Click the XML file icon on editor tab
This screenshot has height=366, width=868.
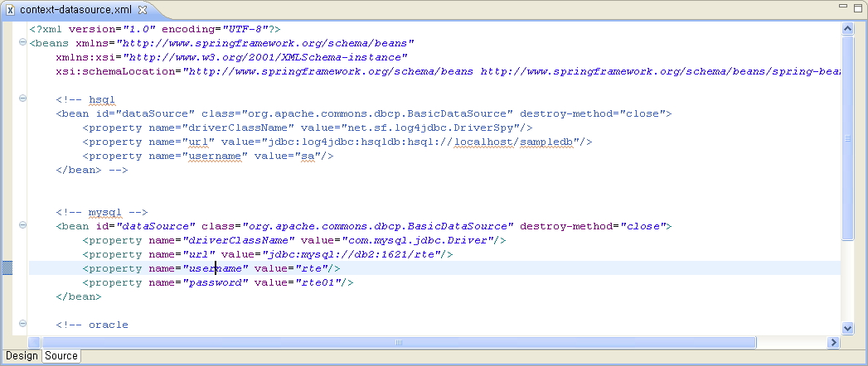(x=10, y=10)
